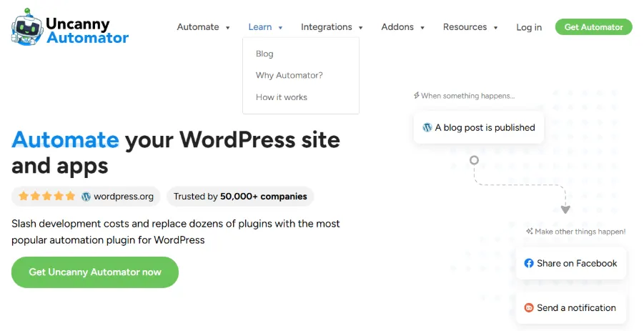Click the WordPress icon in blog post card
644x331 pixels.
pyautogui.click(x=427, y=127)
